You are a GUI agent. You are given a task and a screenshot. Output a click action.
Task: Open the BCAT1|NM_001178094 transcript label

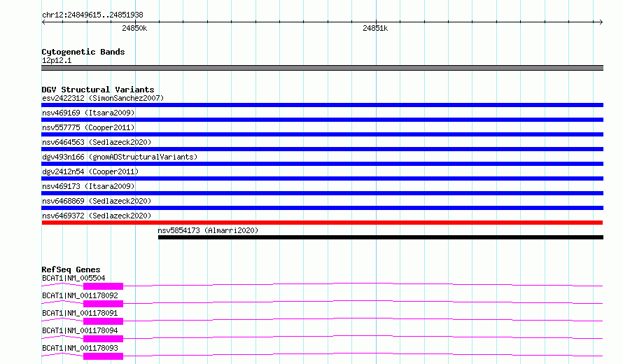click(80, 330)
